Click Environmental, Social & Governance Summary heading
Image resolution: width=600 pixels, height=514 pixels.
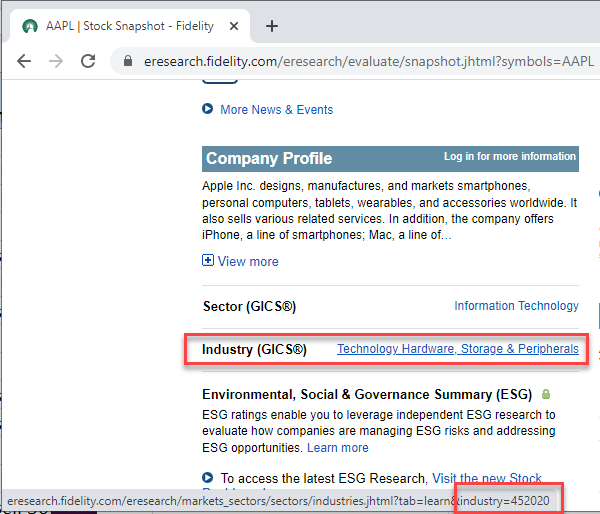(x=367, y=395)
